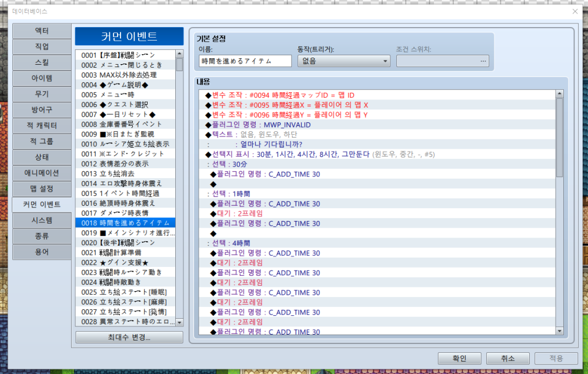The height and width of the screenshot is (374, 588).
Task: Switch to the 시스템 category
Action: [x=41, y=221]
